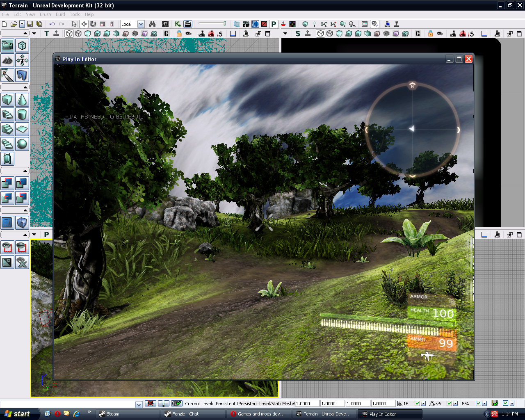The width and height of the screenshot is (525, 420).
Task: Collapse the editor modes toolbox section
Action: (x=25, y=33)
